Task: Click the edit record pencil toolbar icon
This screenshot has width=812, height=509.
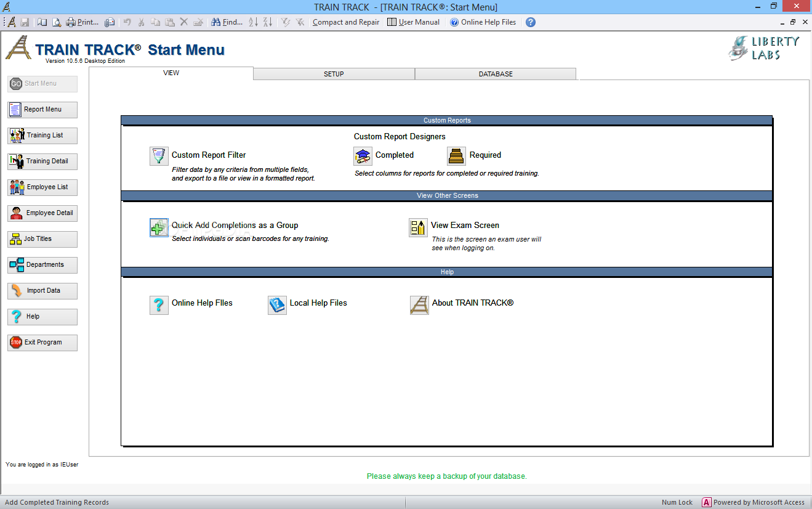Action: (x=198, y=22)
